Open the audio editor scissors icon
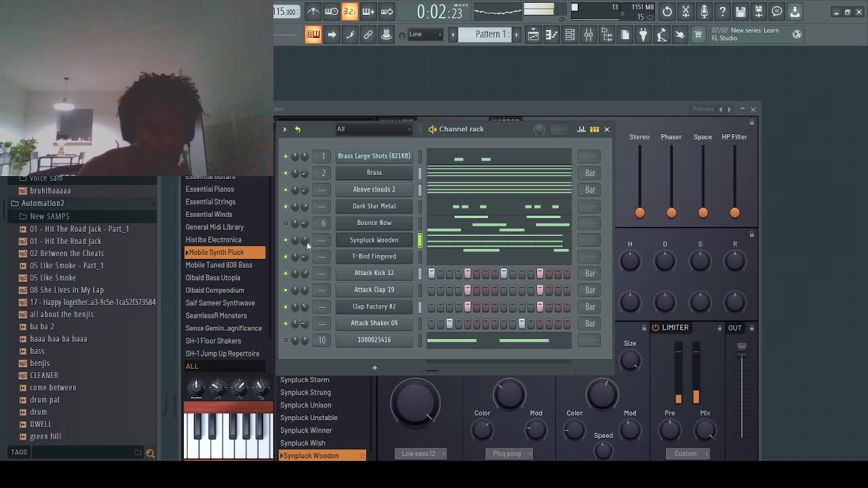 [686, 11]
